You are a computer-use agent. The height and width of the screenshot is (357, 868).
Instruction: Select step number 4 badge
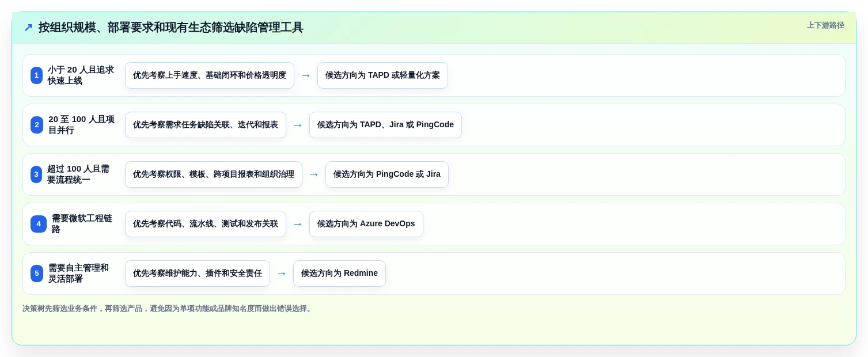[x=39, y=224]
